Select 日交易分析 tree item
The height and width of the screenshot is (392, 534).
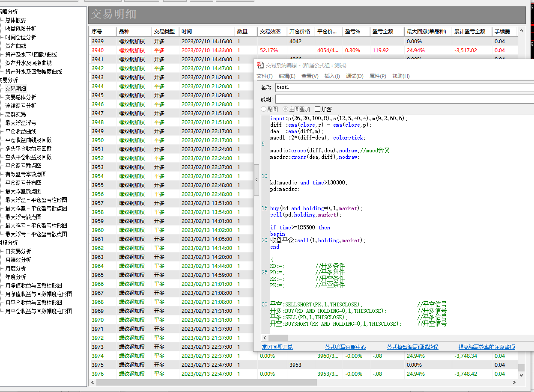(x=18, y=251)
